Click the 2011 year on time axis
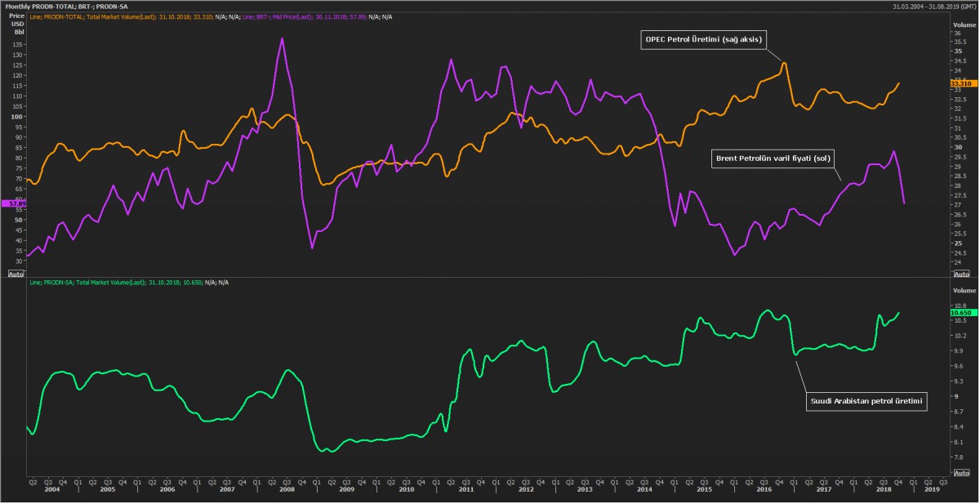The image size is (980, 504). [465, 488]
